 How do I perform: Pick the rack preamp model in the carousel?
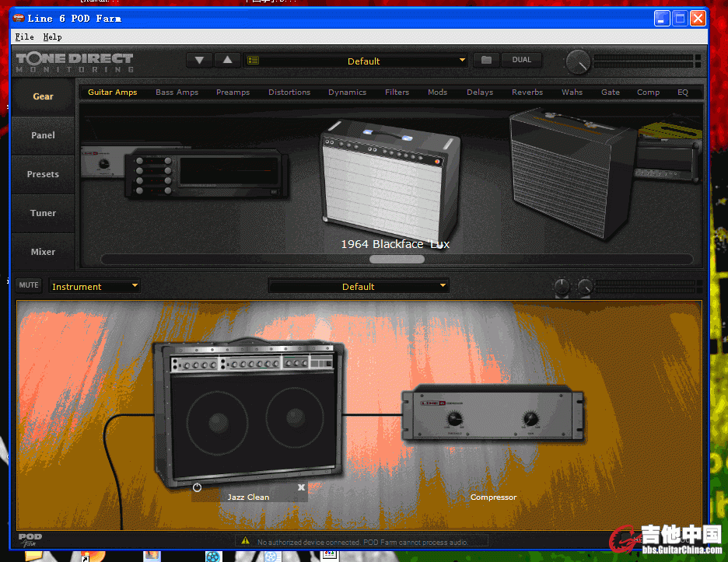click(207, 173)
